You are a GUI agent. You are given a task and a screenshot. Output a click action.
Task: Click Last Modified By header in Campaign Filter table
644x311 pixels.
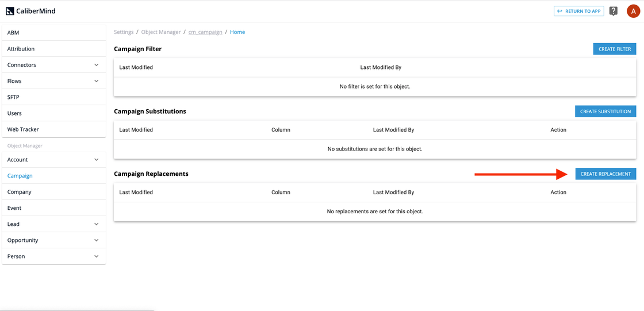381,67
